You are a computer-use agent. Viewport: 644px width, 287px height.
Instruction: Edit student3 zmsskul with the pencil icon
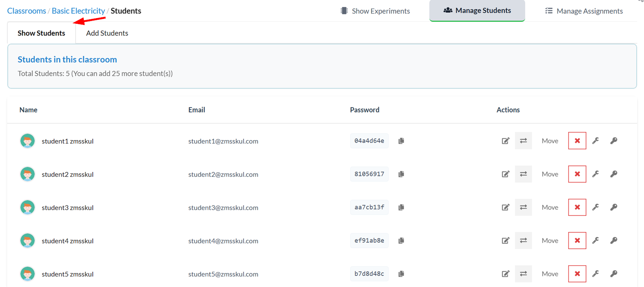pos(506,207)
